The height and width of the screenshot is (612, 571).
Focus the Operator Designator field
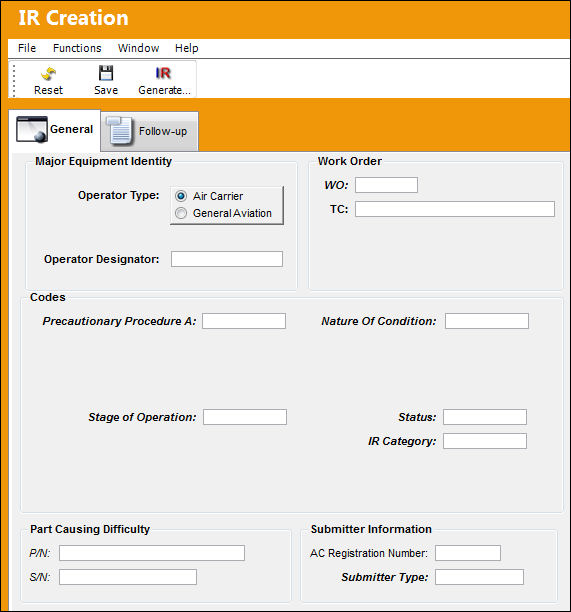(227, 259)
